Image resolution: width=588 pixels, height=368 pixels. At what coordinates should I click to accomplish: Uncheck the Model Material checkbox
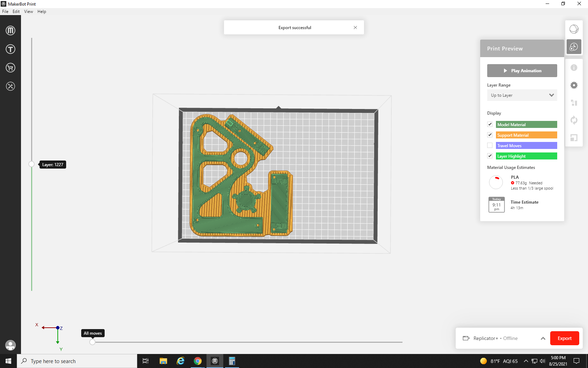click(490, 124)
